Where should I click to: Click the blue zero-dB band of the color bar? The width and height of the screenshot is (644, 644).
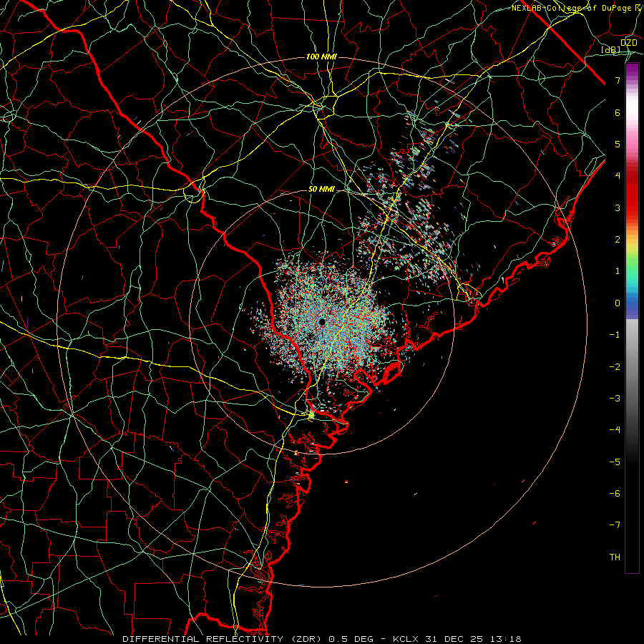pyautogui.click(x=632, y=303)
